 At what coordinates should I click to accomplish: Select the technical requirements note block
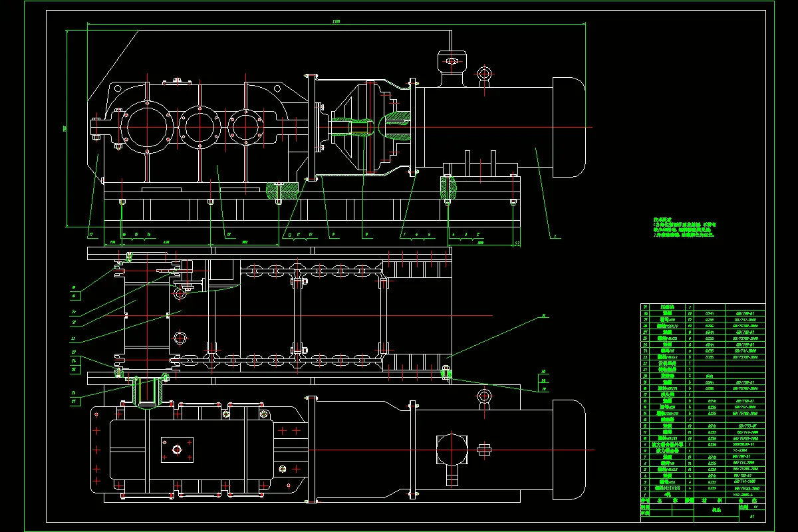click(x=684, y=227)
